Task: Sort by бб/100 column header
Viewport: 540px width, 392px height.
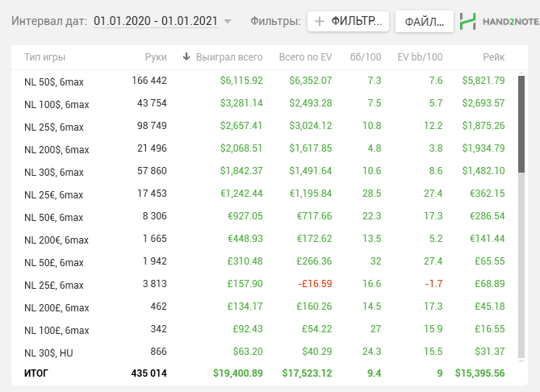Action: click(366, 57)
